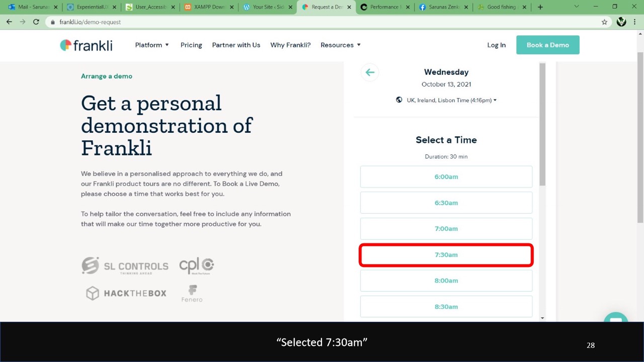Viewport: 644px width, 362px height.
Task: Click the time list scroll-down arrow
Action: pyautogui.click(x=542, y=318)
